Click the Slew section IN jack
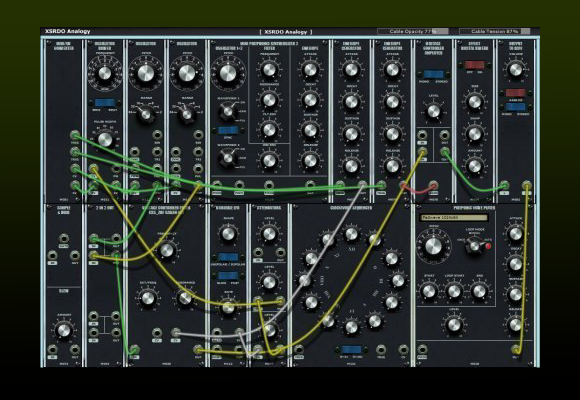 coord(52,349)
